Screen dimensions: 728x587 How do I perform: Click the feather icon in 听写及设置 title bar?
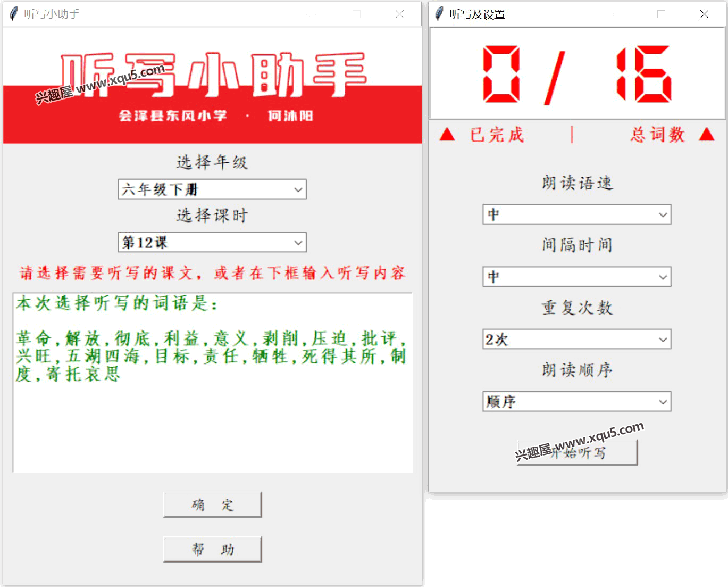click(x=439, y=14)
